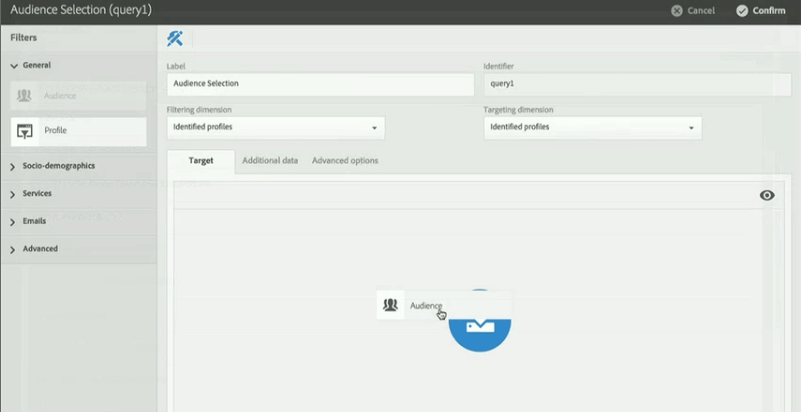Click the dragged Audience item icon

point(391,305)
